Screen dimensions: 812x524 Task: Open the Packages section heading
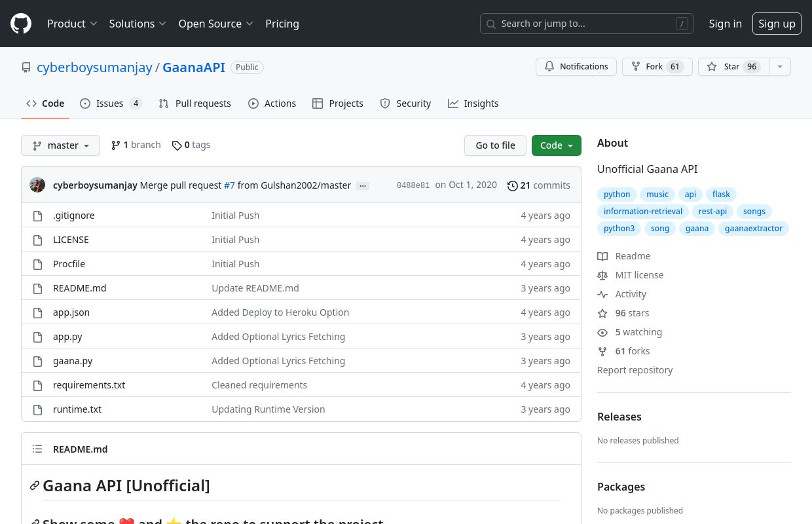point(621,487)
